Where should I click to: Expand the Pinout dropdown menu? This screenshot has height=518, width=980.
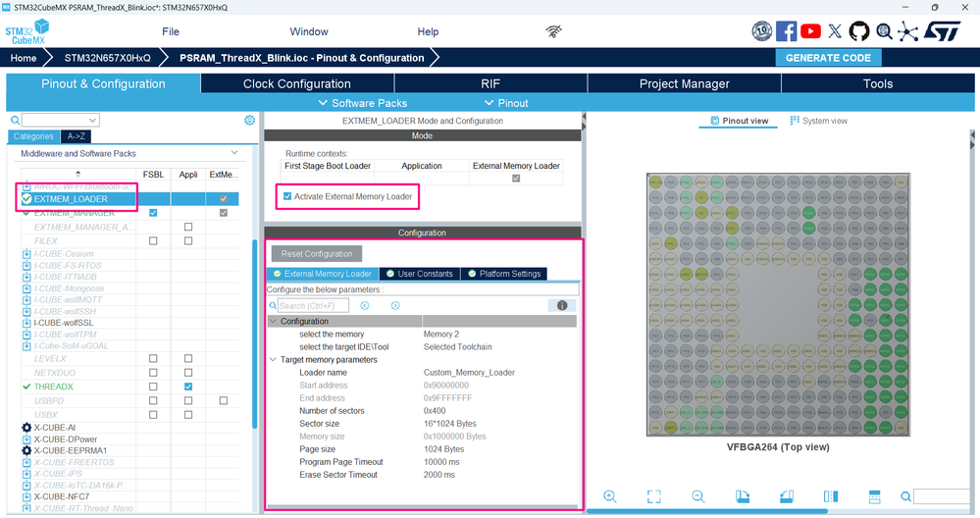[506, 103]
